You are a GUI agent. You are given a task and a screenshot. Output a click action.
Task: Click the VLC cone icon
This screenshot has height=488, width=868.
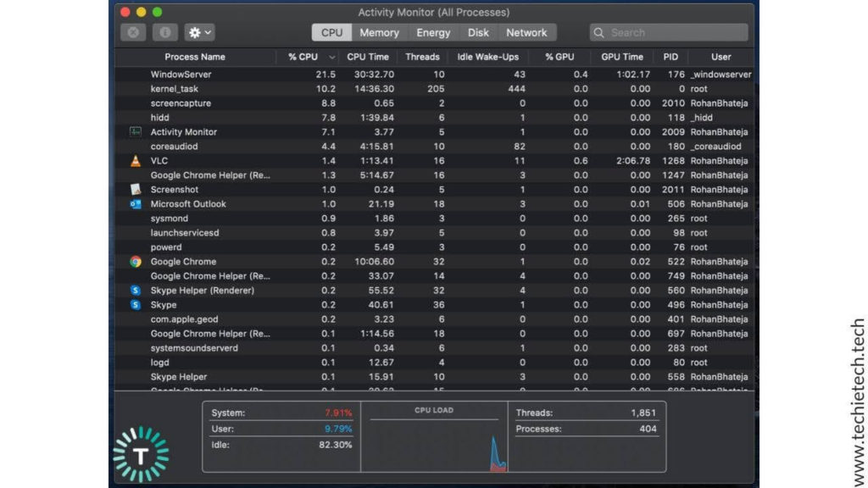click(x=136, y=161)
